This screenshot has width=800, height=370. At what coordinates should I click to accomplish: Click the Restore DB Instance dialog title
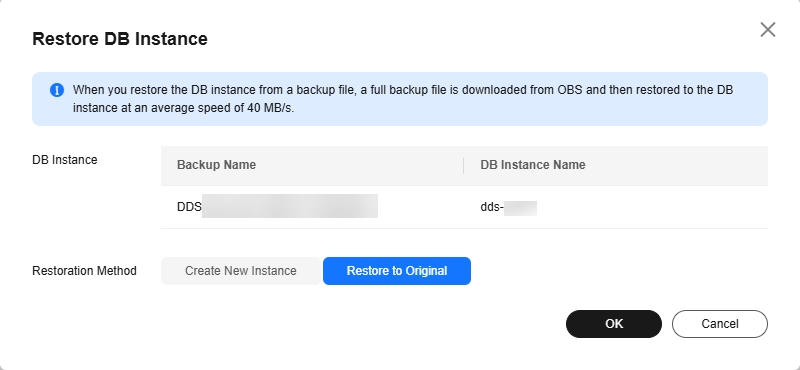[120, 39]
